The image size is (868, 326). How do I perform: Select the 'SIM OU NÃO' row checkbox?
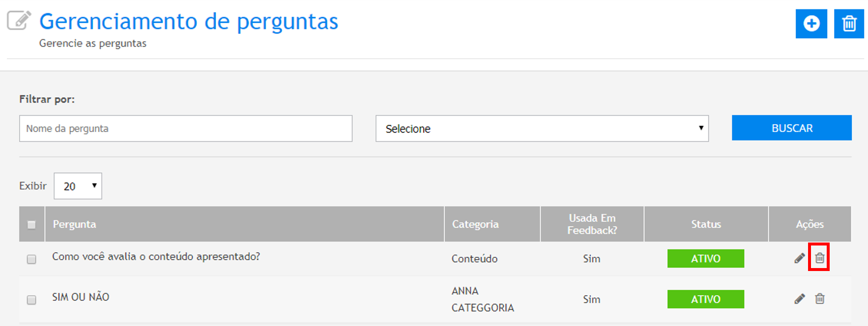point(31,300)
